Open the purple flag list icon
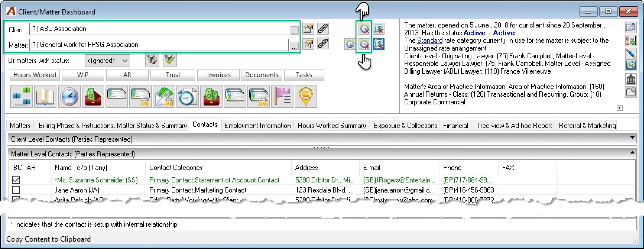 282,96
